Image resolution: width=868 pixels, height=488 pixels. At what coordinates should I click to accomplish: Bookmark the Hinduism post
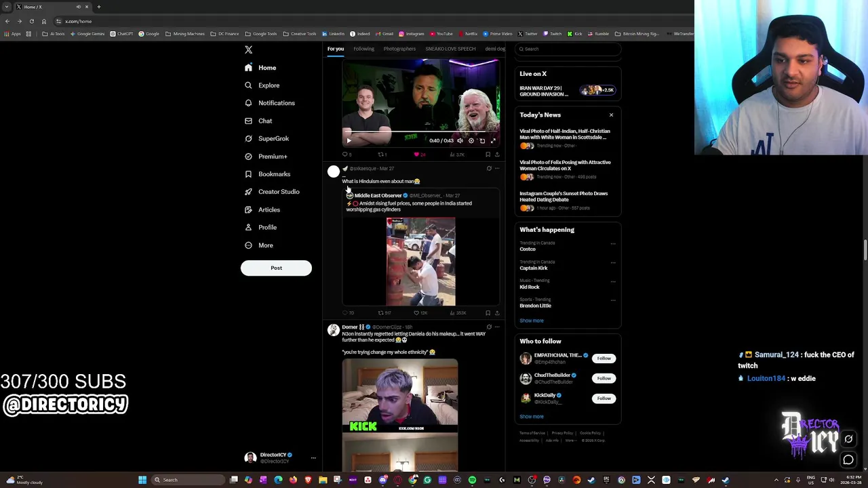[x=488, y=313]
